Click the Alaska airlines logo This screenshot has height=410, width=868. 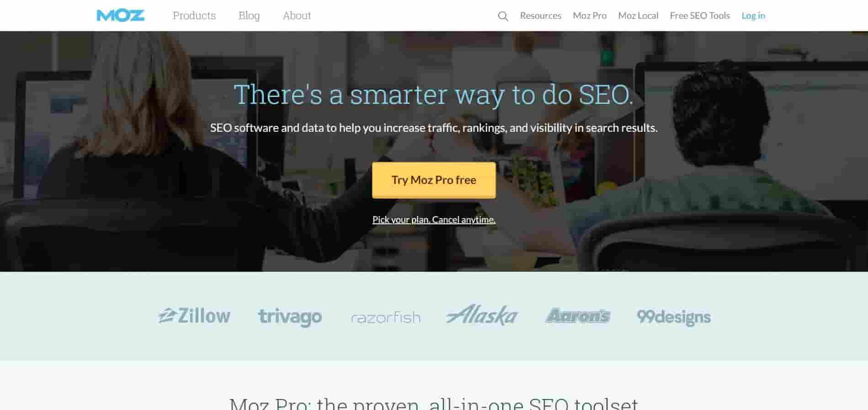[482, 315]
